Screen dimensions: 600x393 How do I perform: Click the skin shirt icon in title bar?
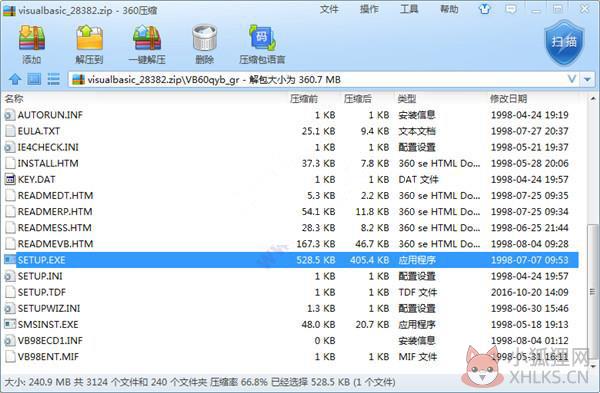click(x=484, y=10)
